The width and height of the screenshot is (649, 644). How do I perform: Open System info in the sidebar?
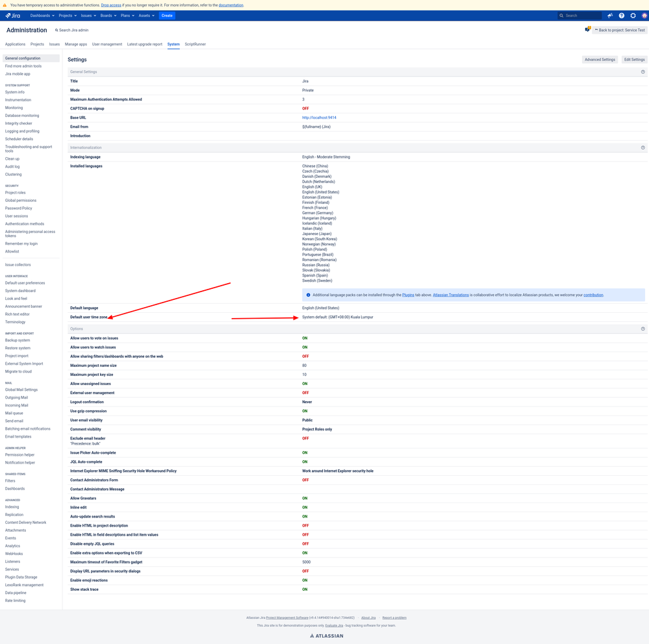point(15,92)
